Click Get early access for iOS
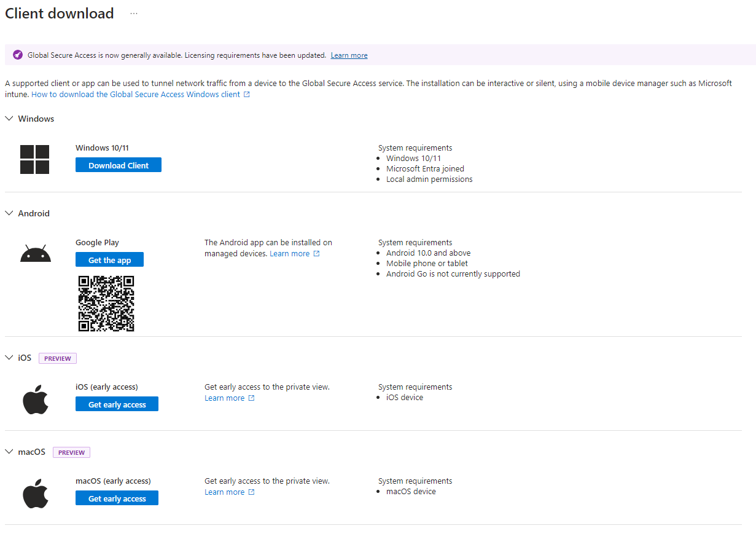The height and width of the screenshot is (547, 756). point(117,404)
